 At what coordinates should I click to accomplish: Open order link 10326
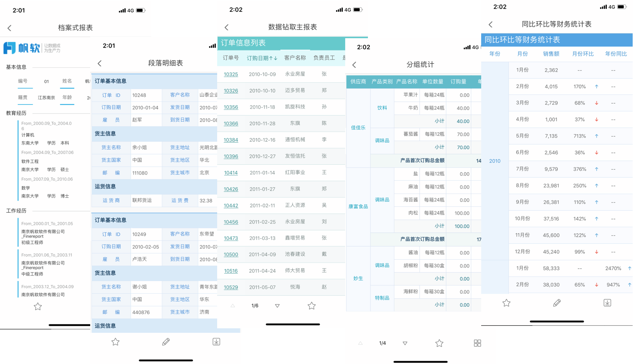[231, 90]
